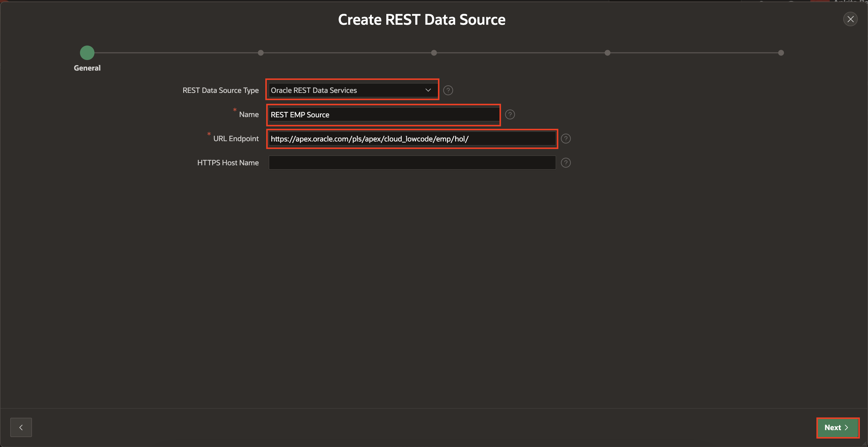Go to the last wizard step dot
Screen dimensions: 868x447
(781, 53)
